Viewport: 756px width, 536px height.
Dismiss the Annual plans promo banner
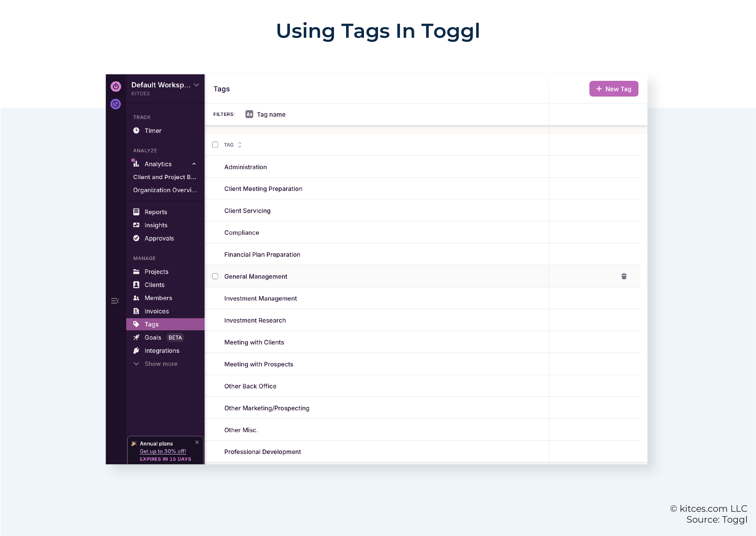tap(197, 442)
